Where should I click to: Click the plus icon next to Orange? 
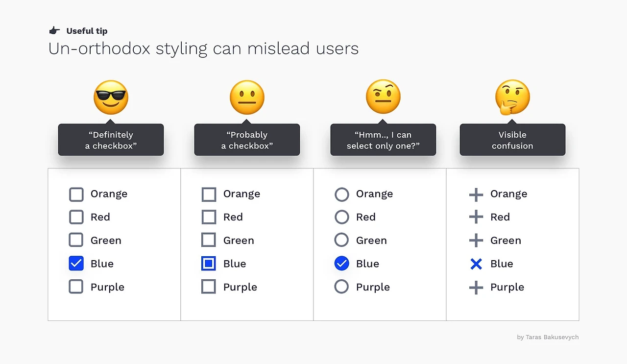click(x=476, y=194)
